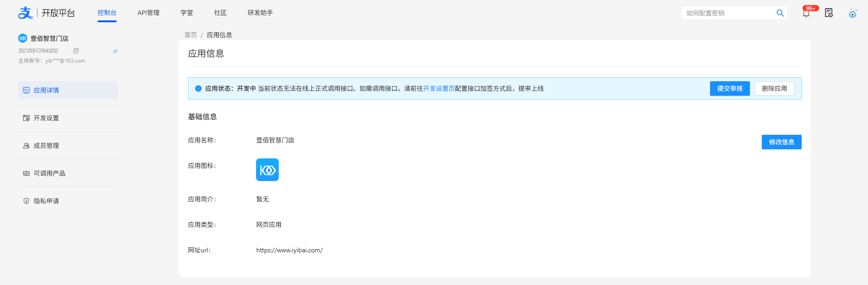
Task: Select 应用详情 in the sidebar
Action: 68,90
